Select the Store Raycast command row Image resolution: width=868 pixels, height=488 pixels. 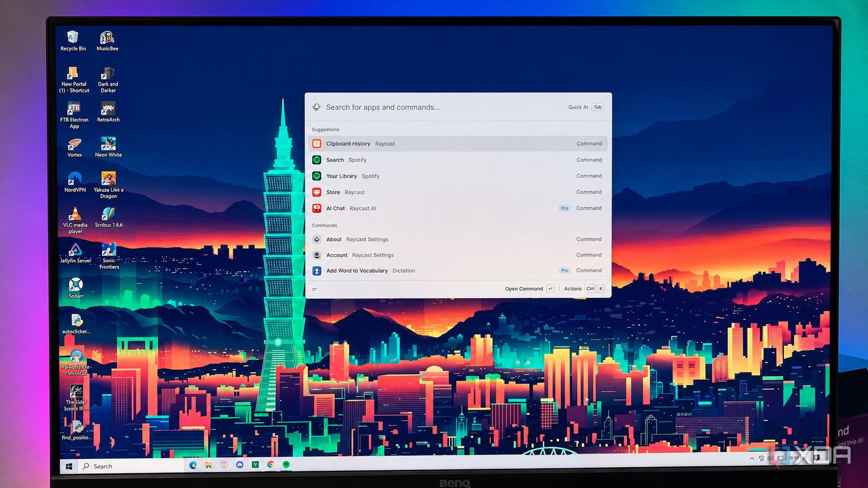[x=458, y=192]
